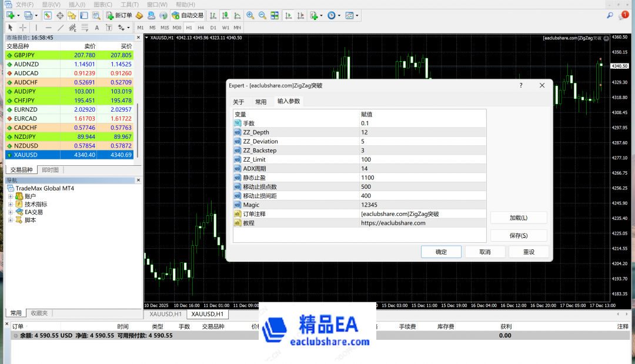Select the Text label (A) tool

[x=97, y=28]
